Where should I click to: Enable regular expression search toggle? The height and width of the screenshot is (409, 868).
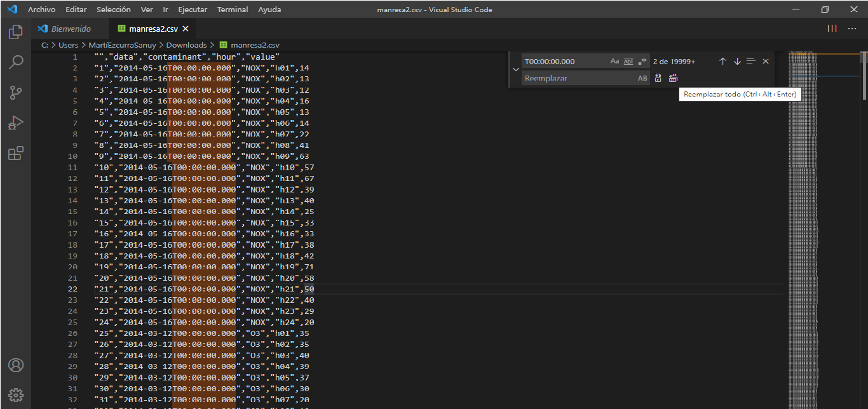click(x=642, y=62)
